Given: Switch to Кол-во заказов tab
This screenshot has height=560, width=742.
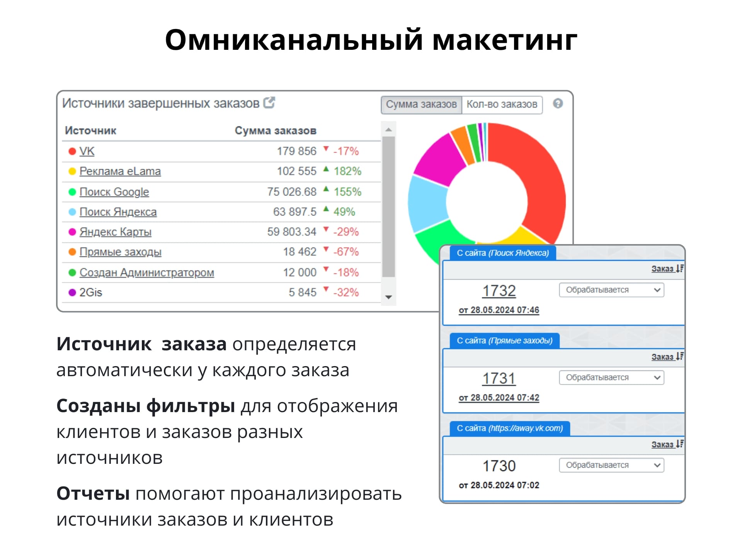Looking at the screenshot, I should point(502,105).
